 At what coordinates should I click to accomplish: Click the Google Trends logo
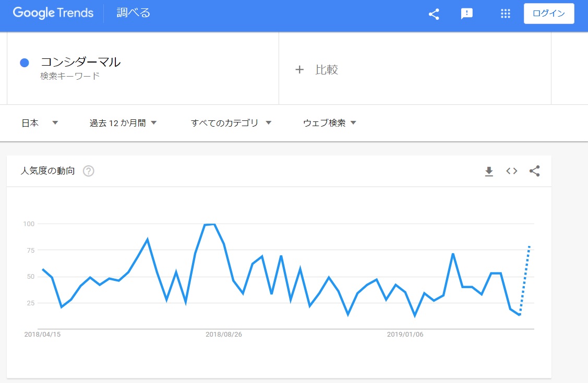click(x=53, y=13)
